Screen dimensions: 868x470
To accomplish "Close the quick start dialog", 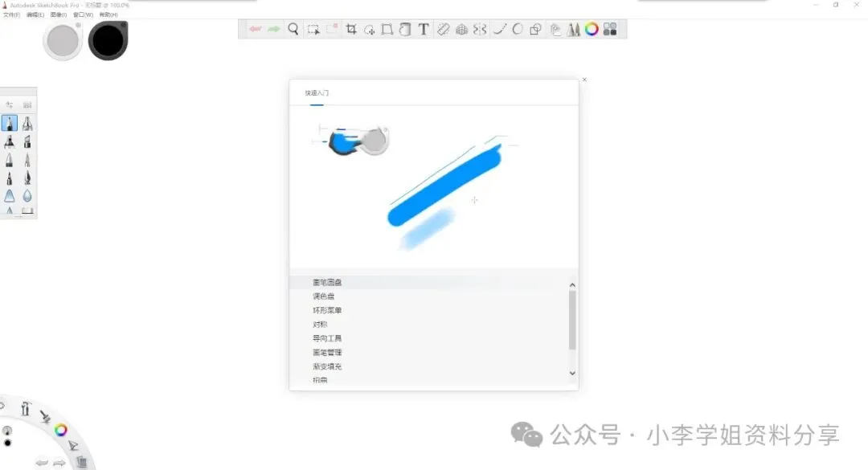I will pos(584,80).
